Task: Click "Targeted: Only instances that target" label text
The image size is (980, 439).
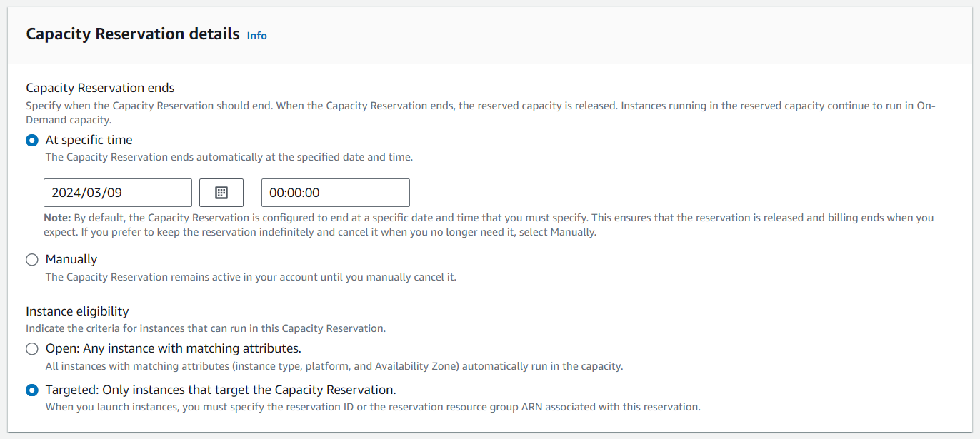Action: pos(220,390)
